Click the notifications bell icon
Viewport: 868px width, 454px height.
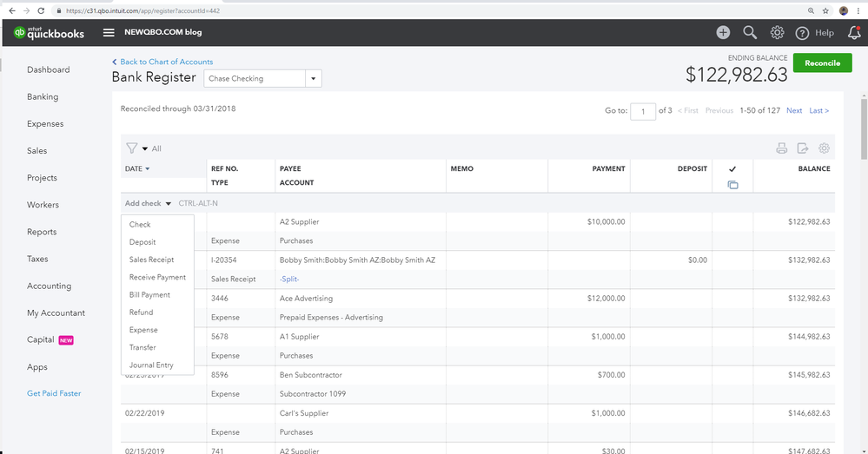(x=854, y=33)
